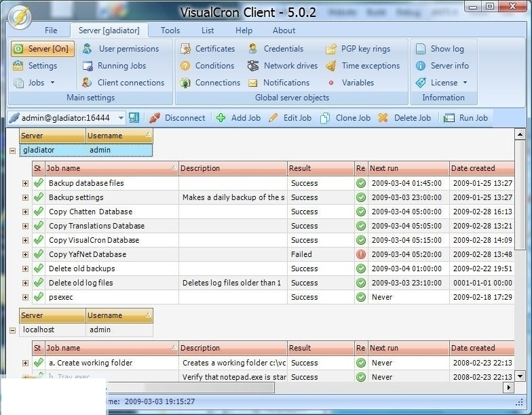This screenshot has width=532, height=415.
Task: Click the vertical scrollbar down arrow
Action: (520, 376)
